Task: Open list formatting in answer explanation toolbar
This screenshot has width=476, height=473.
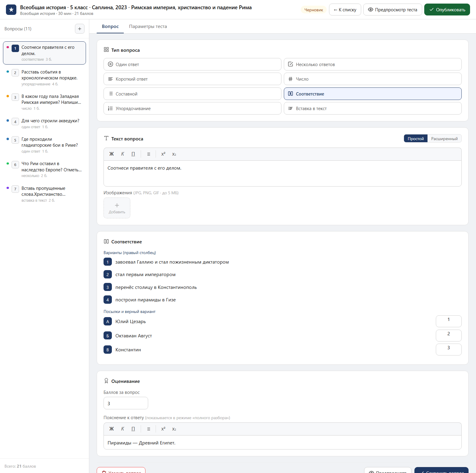Action: point(149,429)
